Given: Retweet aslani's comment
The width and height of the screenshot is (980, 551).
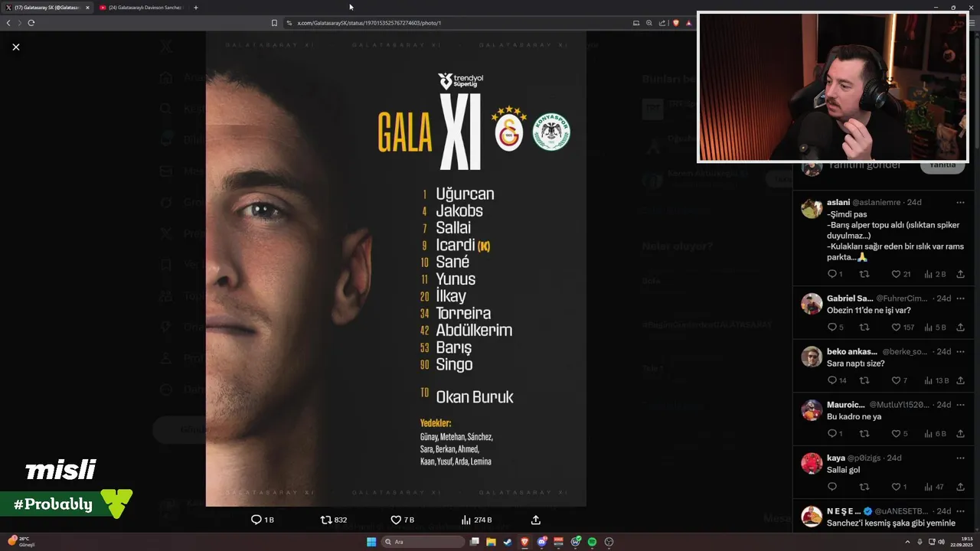Looking at the screenshot, I should (x=864, y=274).
